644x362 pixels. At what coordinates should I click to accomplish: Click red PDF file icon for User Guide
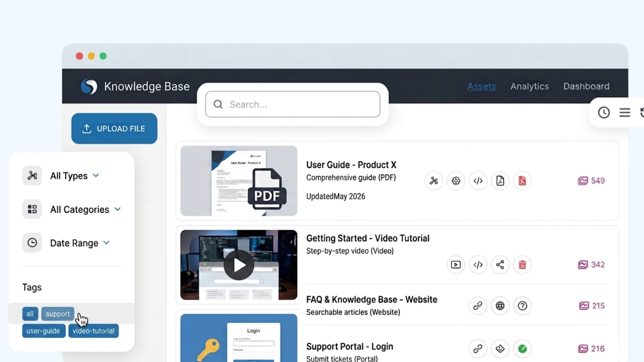click(522, 181)
